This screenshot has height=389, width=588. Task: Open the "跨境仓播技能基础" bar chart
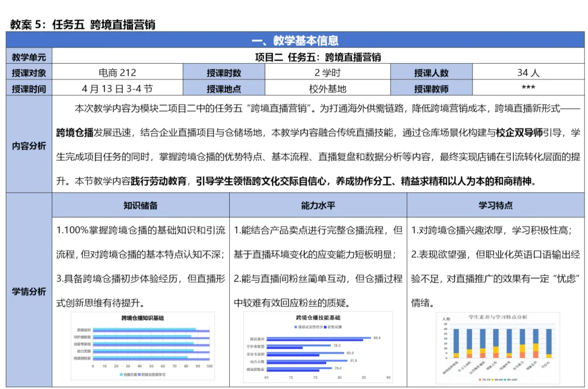click(318, 347)
